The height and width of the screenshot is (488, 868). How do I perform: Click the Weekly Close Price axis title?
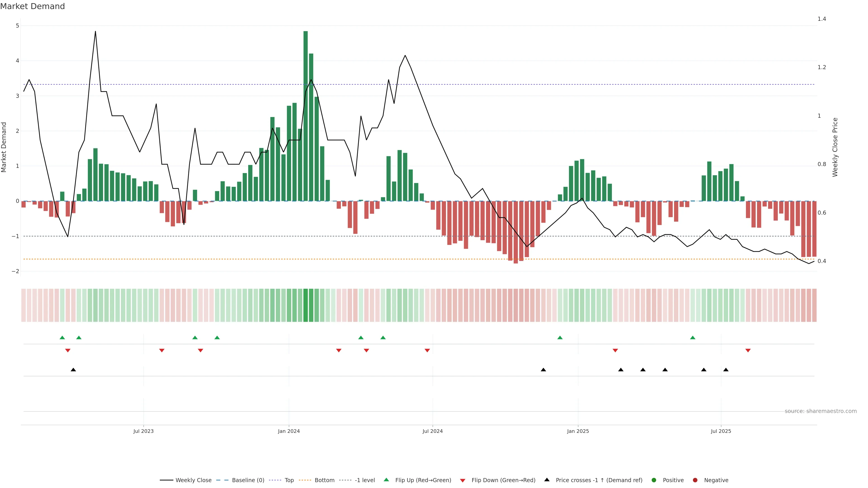pos(835,147)
